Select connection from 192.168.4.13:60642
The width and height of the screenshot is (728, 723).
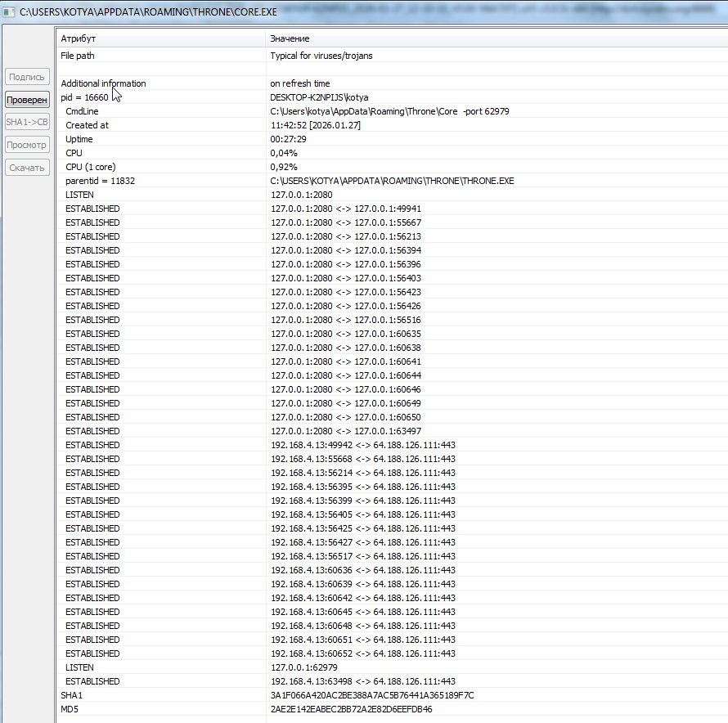pyautogui.click(x=363, y=599)
